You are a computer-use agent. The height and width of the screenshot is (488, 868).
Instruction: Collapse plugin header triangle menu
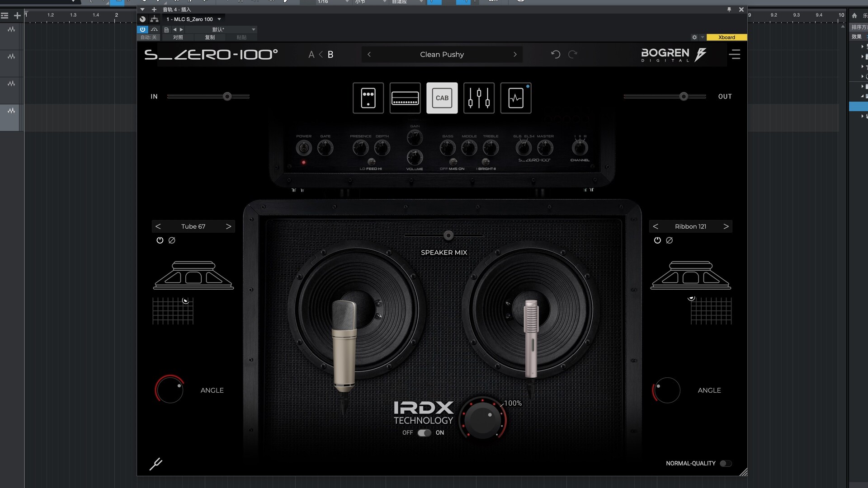click(x=142, y=9)
